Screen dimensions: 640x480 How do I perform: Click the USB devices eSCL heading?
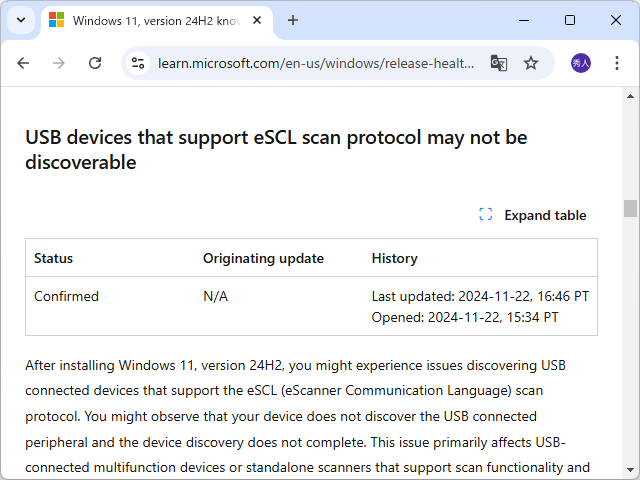tap(276, 150)
